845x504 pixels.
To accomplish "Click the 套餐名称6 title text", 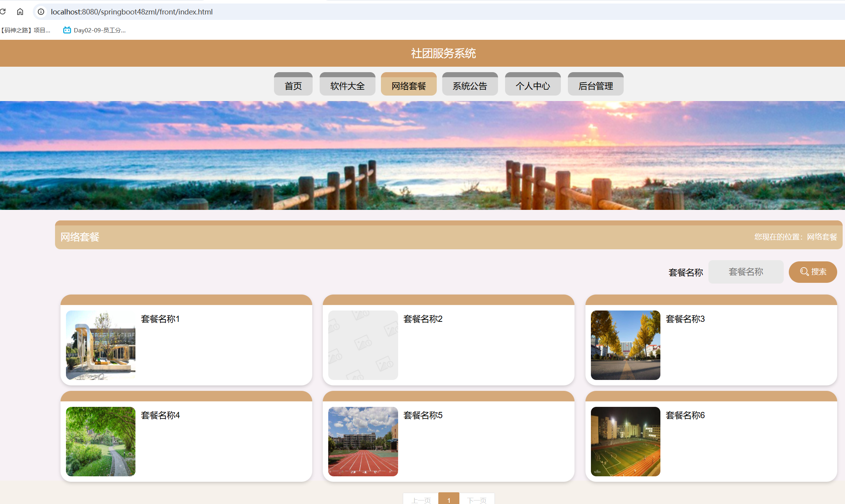I will tap(685, 415).
